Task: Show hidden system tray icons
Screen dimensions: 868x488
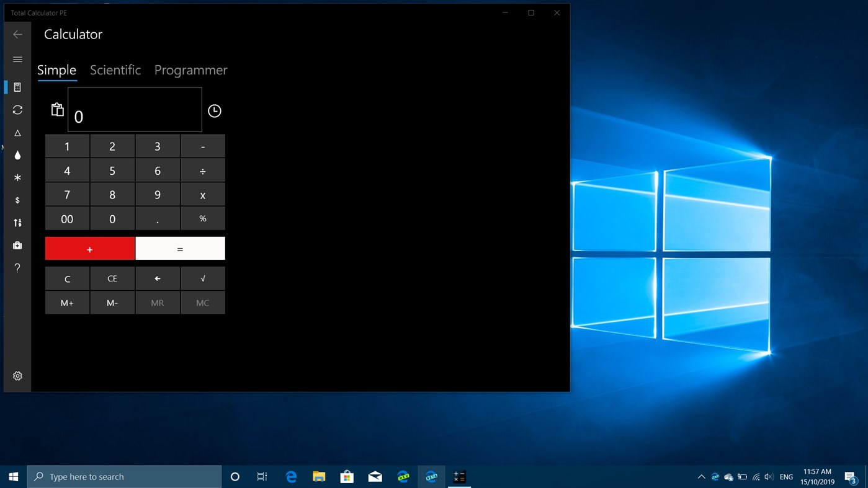Action: click(700, 476)
